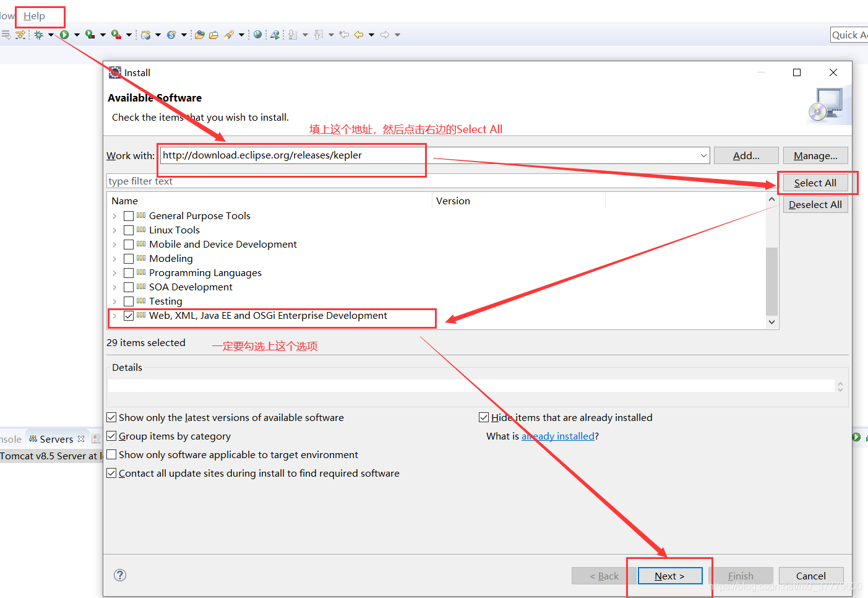Check the Mobile and Device Development checkbox
This screenshot has height=598, width=868.
129,245
